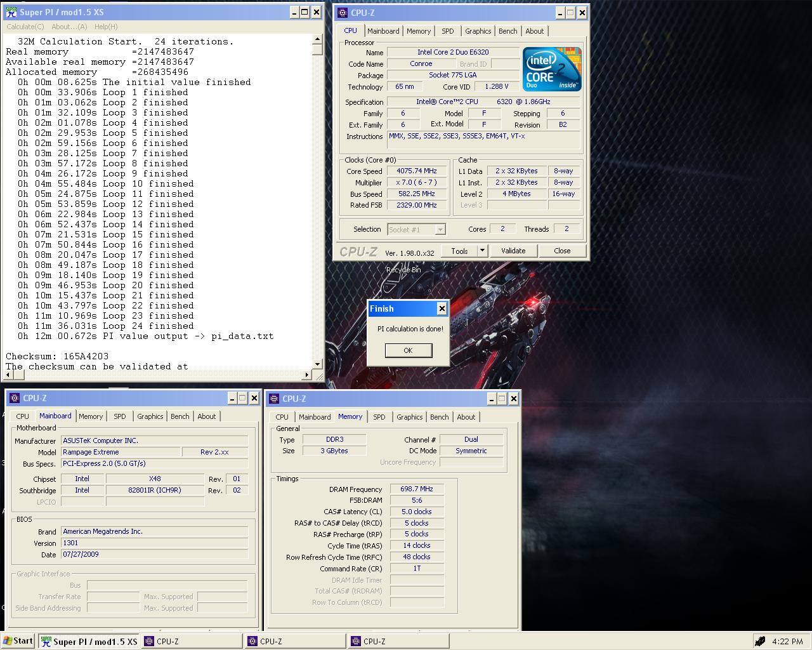This screenshot has height=650, width=812.
Task: Click the Super PI title bar icon
Action: [x=10, y=12]
